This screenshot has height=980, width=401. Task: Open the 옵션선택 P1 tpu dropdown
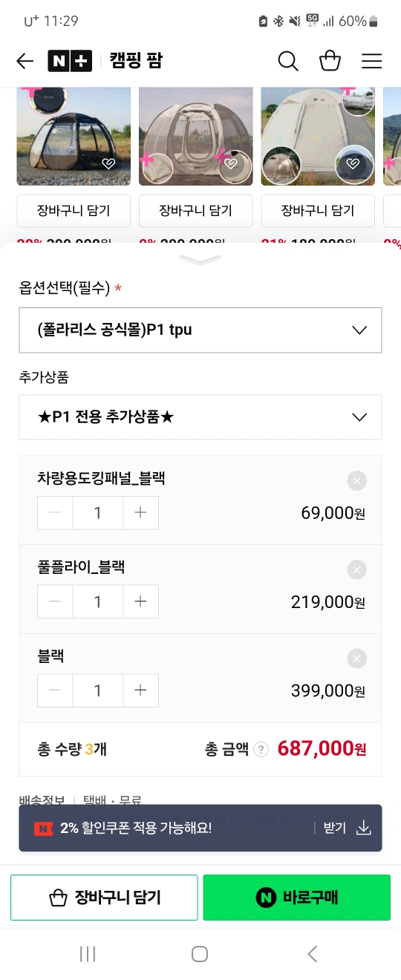(200, 330)
